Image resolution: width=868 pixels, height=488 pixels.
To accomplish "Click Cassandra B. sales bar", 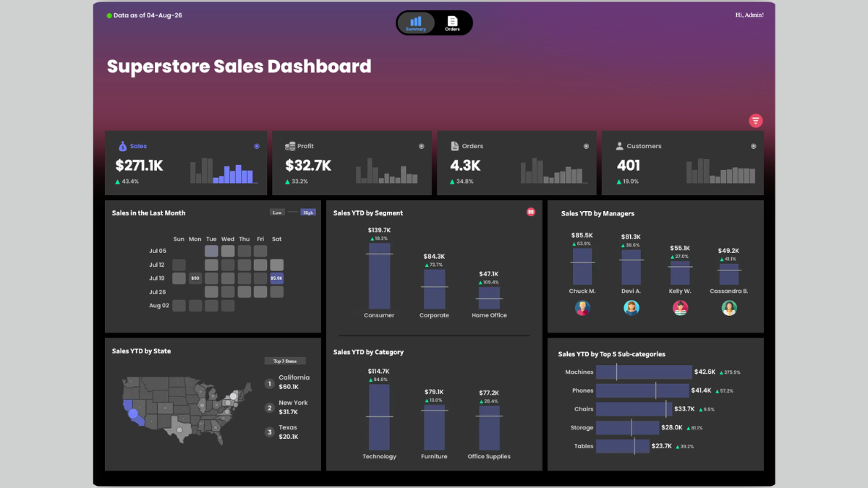I will pyautogui.click(x=729, y=275).
